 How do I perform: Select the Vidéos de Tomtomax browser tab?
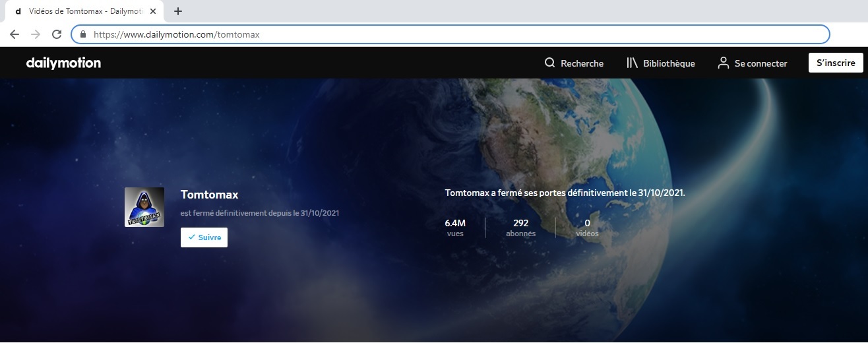pos(84,11)
